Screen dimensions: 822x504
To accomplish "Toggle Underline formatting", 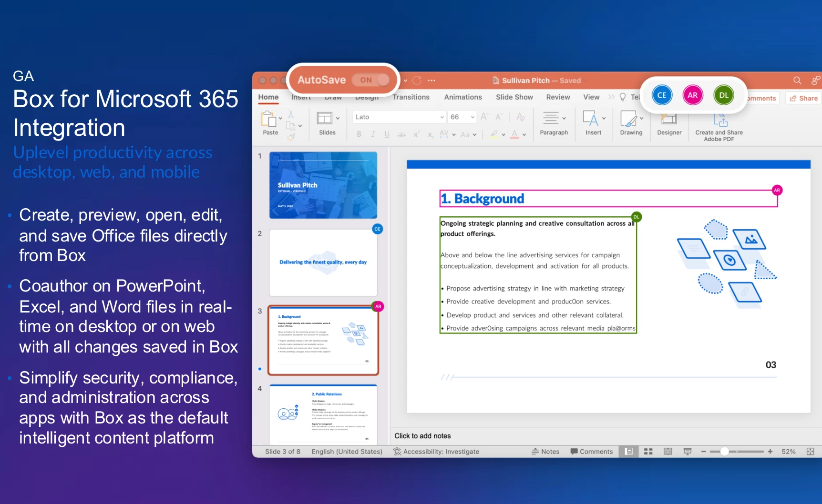I will pyautogui.click(x=387, y=135).
